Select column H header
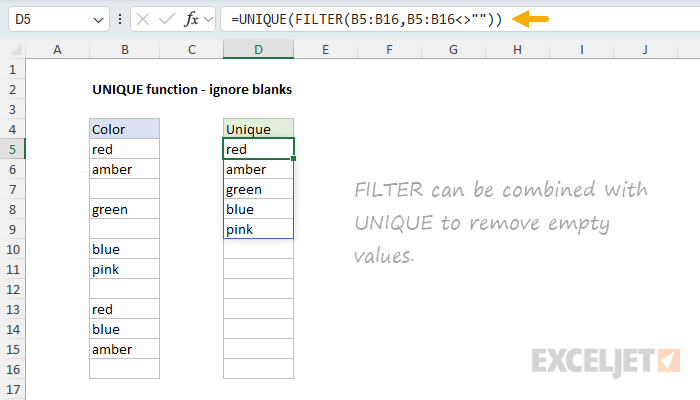Screen dimensions: 700x400 [x=517, y=50]
